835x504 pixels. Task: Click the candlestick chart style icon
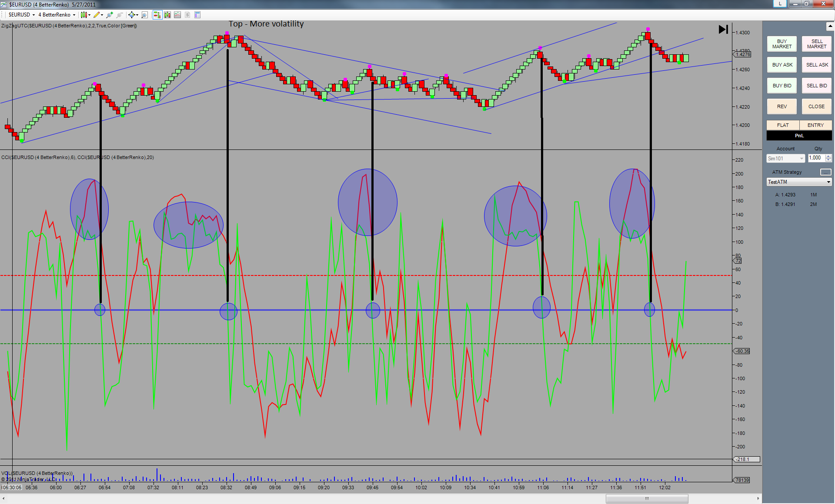(84, 15)
